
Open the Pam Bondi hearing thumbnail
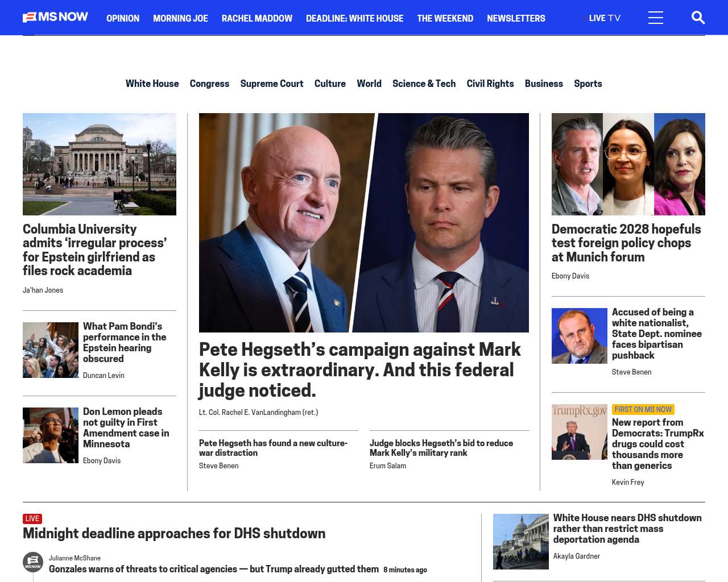51,350
